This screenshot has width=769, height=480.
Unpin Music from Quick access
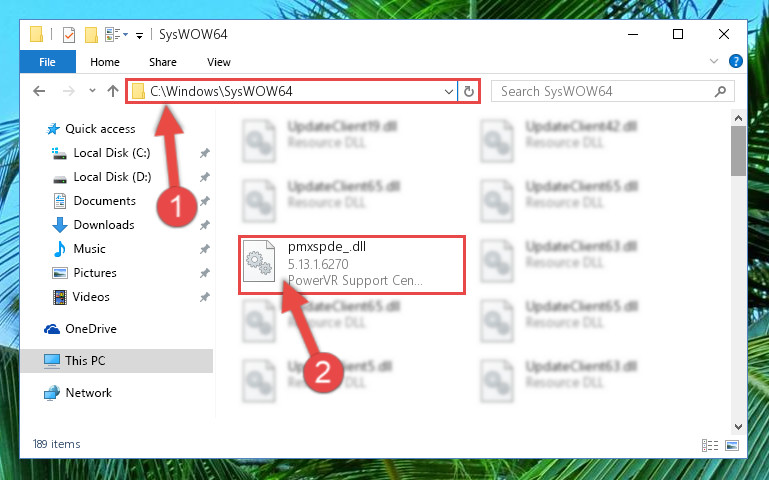[205, 249]
